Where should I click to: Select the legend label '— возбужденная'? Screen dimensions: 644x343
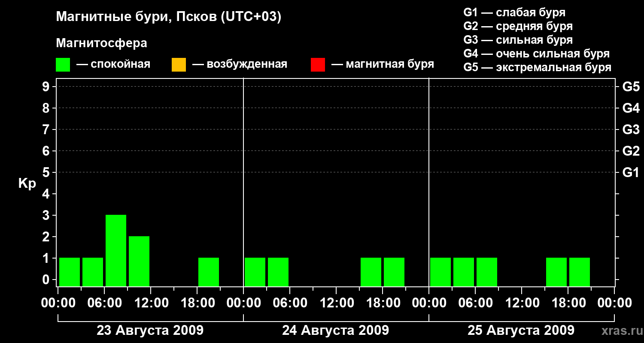pyautogui.click(x=240, y=64)
